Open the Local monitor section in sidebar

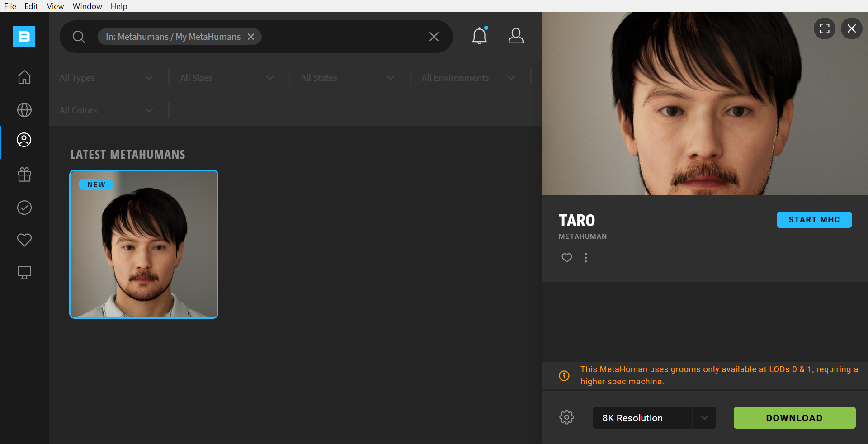pos(24,273)
